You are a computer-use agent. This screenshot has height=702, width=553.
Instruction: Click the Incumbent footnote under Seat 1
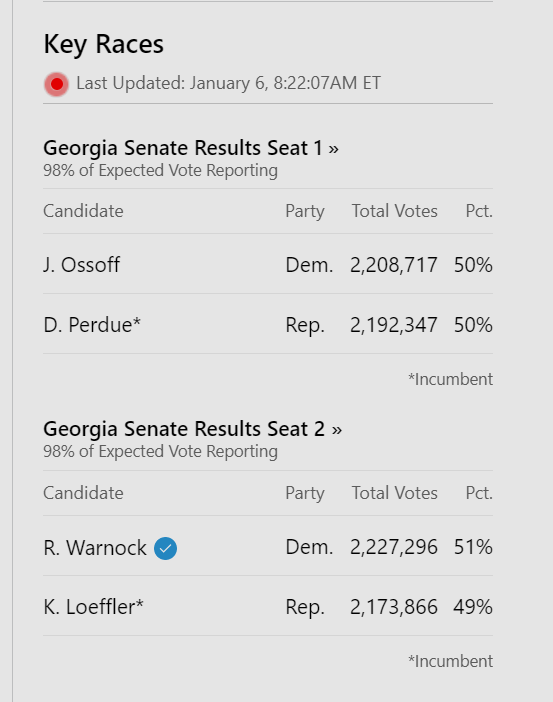[450, 379]
